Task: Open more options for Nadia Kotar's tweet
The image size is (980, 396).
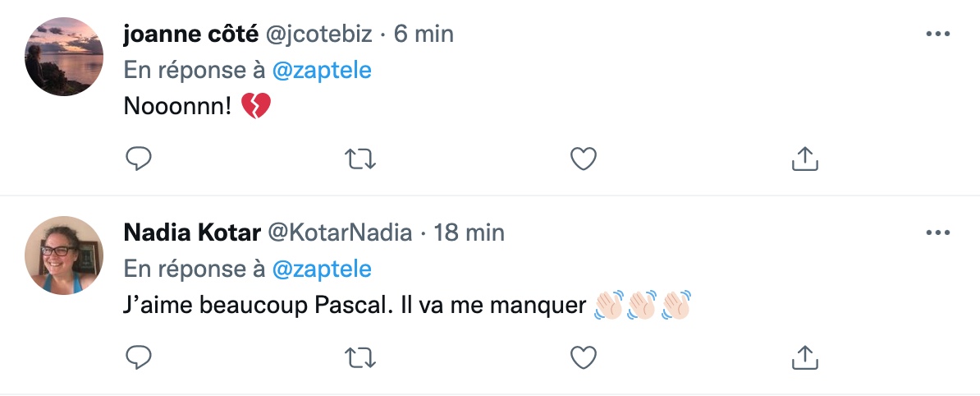Action: point(937,233)
